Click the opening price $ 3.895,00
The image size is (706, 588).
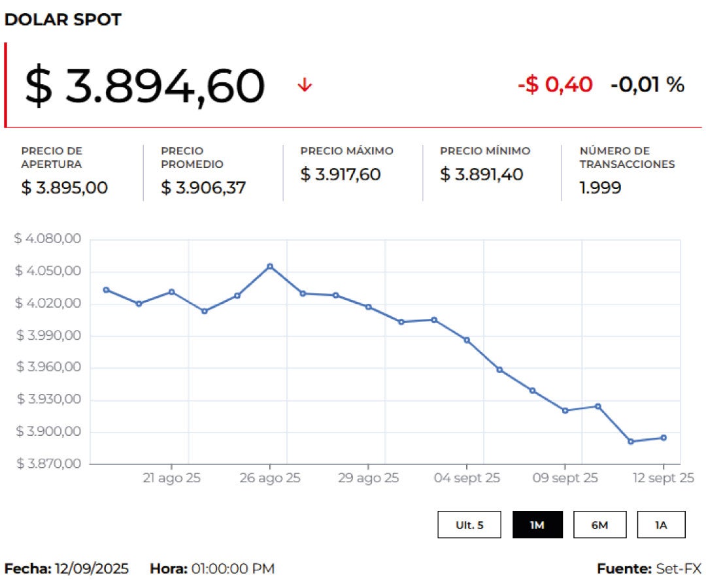coord(64,188)
